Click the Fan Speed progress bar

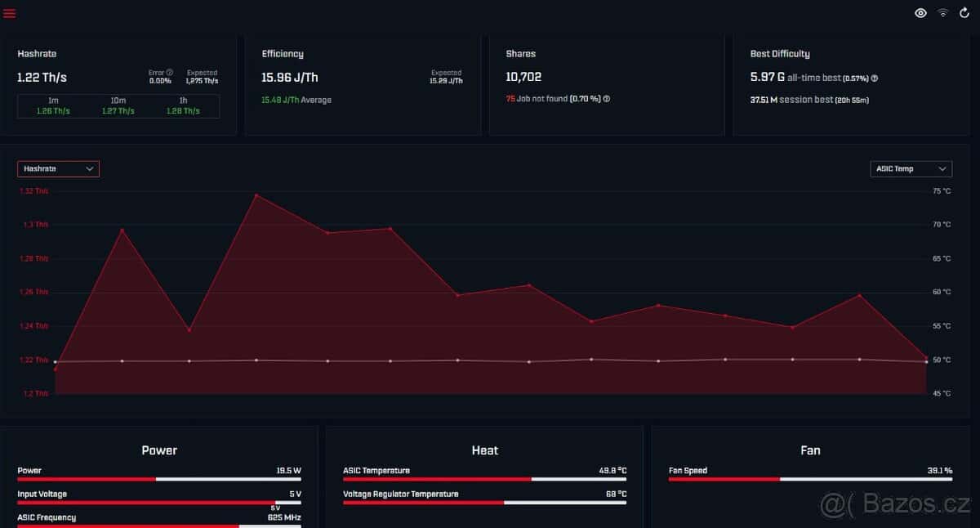(x=809, y=479)
